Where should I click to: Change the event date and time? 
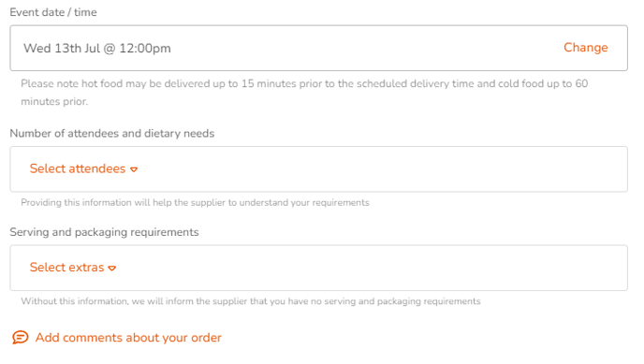585,48
